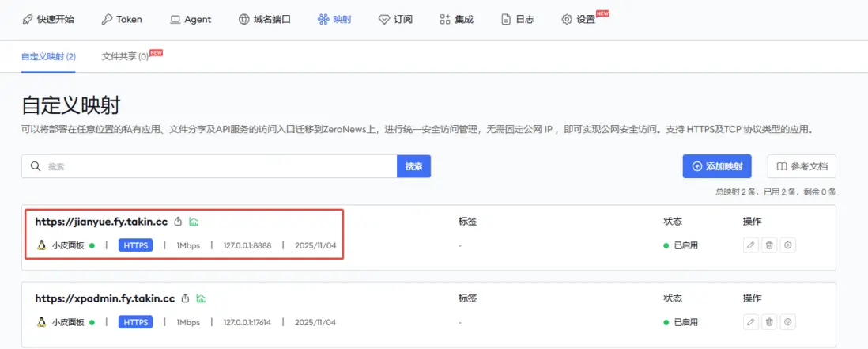
Task: Open settings gear for jianyue.fy.takin.cc mapping
Action: [788, 245]
